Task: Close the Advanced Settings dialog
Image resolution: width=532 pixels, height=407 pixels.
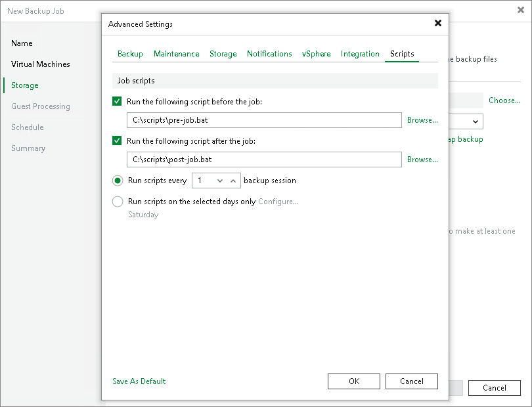Action: pyautogui.click(x=438, y=23)
